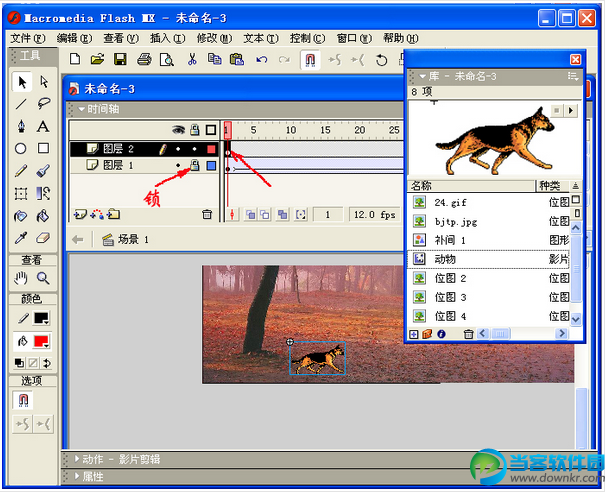Image resolution: width=606 pixels, height=492 pixels.
Task: Select the Arrow selection tool
Action: coord(22,82)
